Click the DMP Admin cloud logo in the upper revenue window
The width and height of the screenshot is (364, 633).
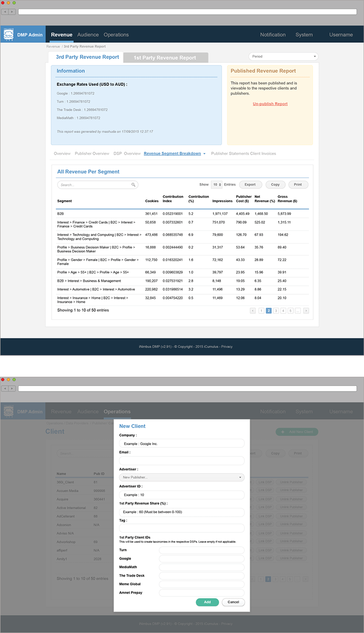click(9, 35)
